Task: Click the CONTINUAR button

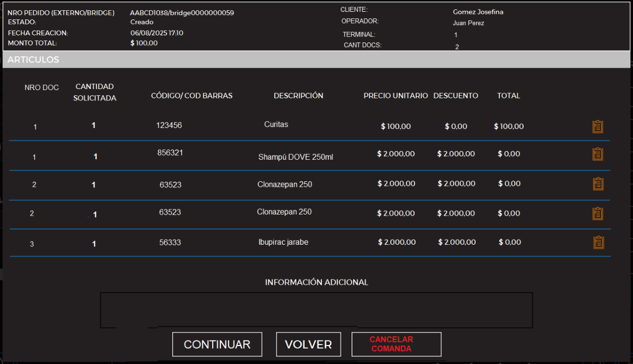Action: point(217,345)
